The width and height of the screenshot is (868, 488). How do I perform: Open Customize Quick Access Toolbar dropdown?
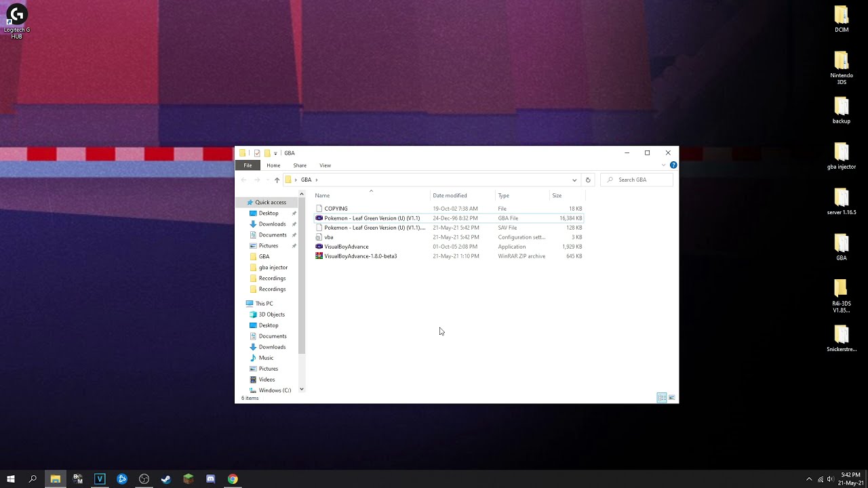[x=275, y=154]
